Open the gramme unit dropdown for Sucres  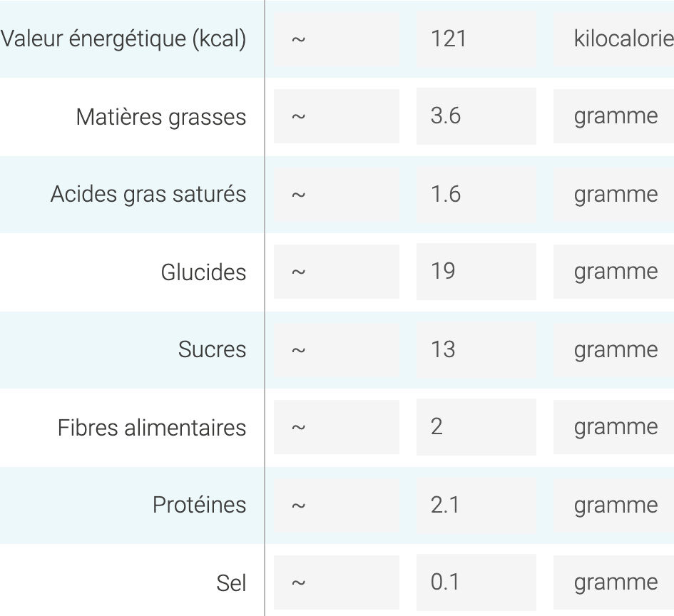[615, 349]
